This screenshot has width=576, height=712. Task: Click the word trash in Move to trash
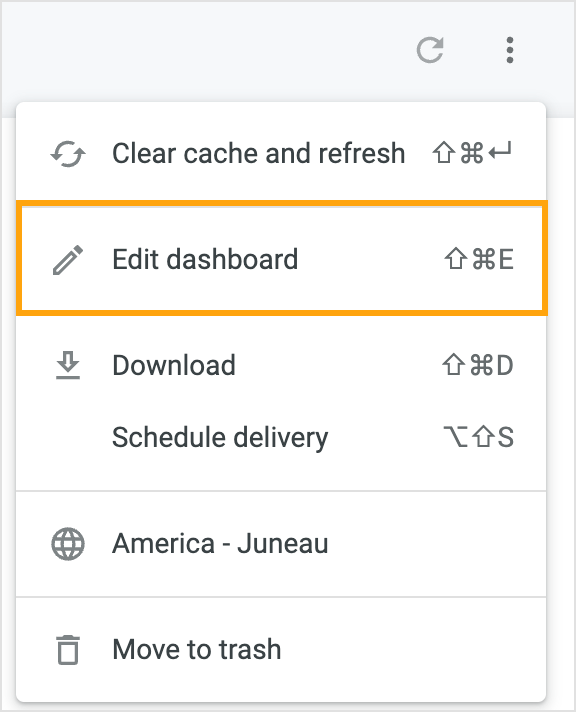coord(250,649)
